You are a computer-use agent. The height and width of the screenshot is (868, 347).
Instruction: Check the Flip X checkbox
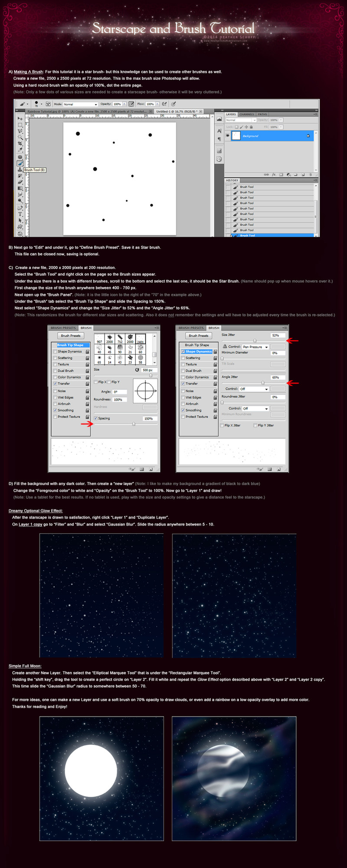[95, 382]
